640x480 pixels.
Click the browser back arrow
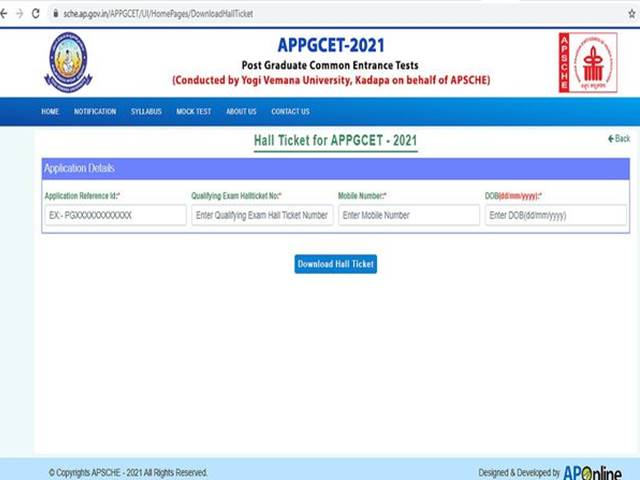(x=4, y=13)
